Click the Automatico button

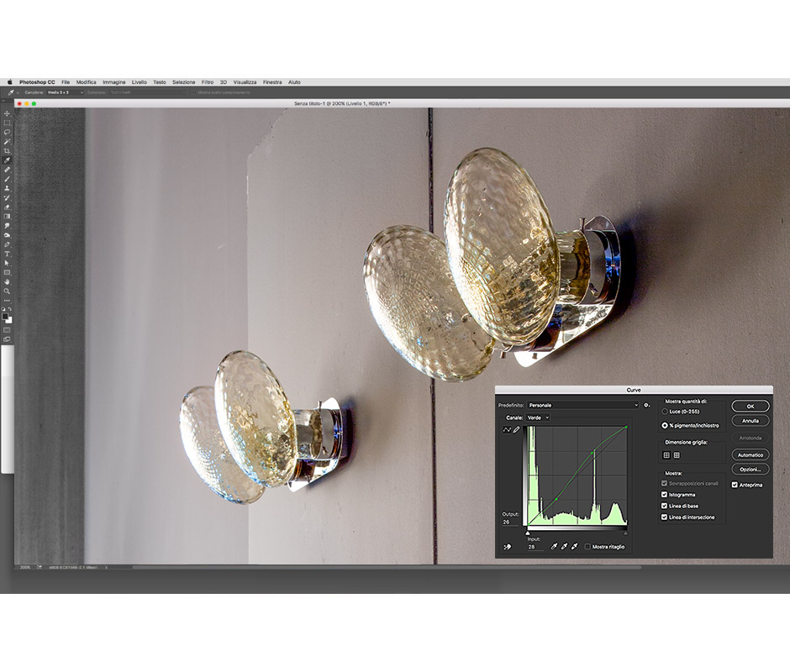coord(750,454)
